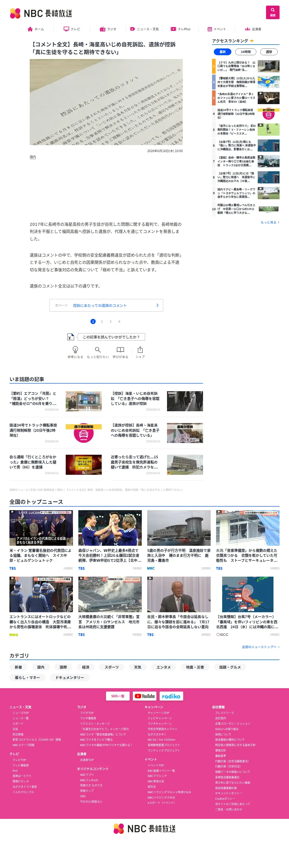Open プレスリリース footer link
This screenshot has width=289, height=868.
[x=224, y=713]
